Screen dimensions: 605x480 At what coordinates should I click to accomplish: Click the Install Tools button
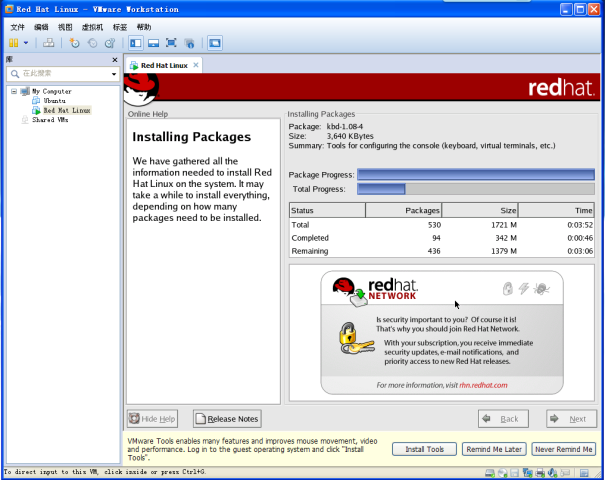coord(424,449)
